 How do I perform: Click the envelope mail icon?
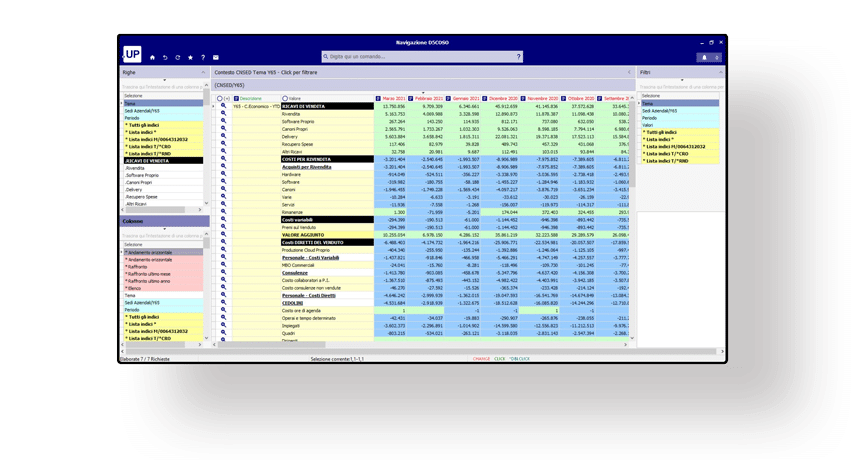[216, 57]
